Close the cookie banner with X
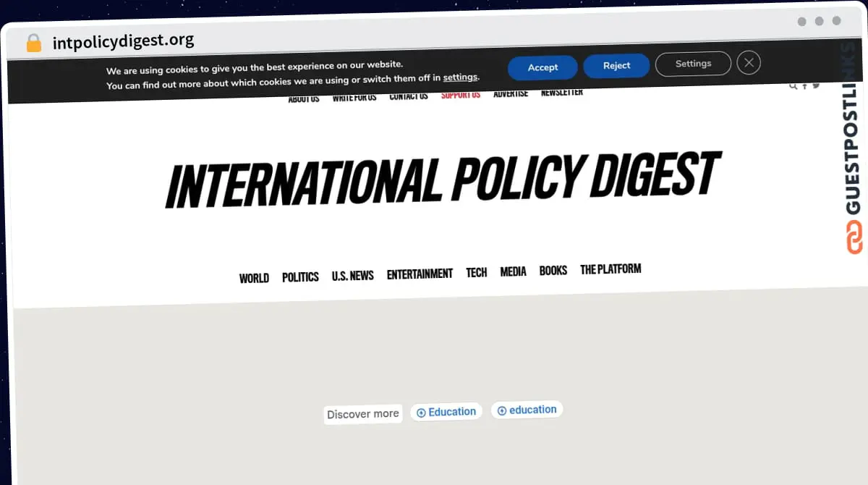The height and width of the screenshot is (485, 868). (x=749, y=63)
